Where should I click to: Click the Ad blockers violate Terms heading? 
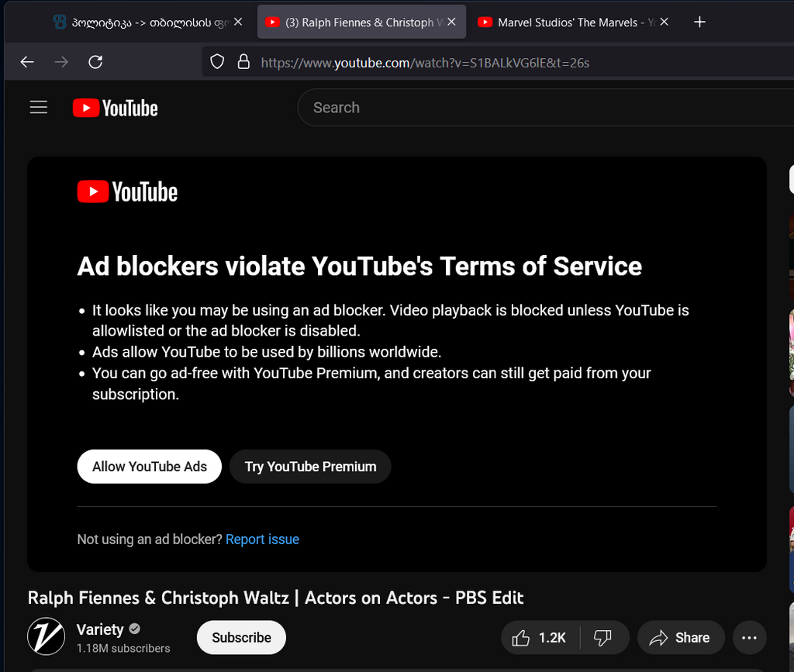pos(360,266)
